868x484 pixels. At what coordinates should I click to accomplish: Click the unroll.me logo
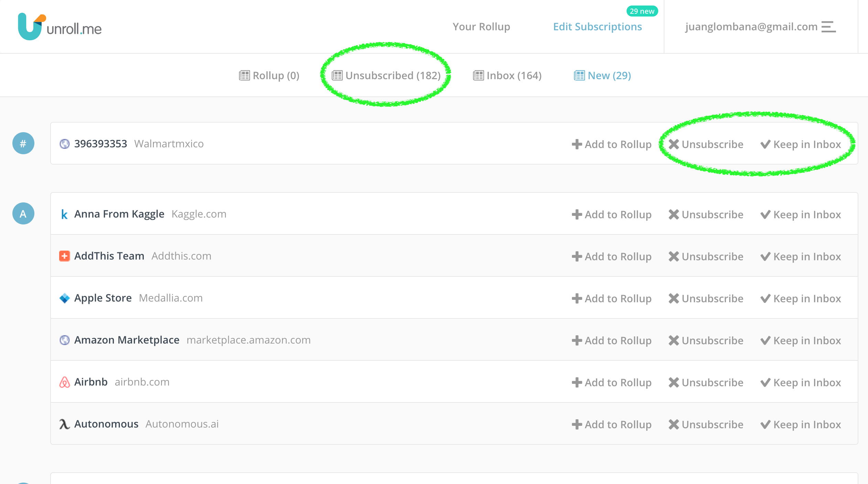coord(60,27)
